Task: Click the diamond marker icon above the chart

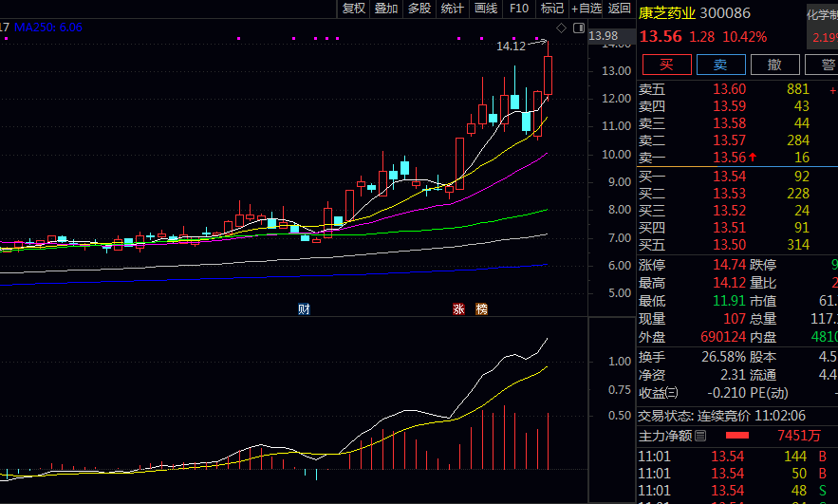Action: [561, 28]
